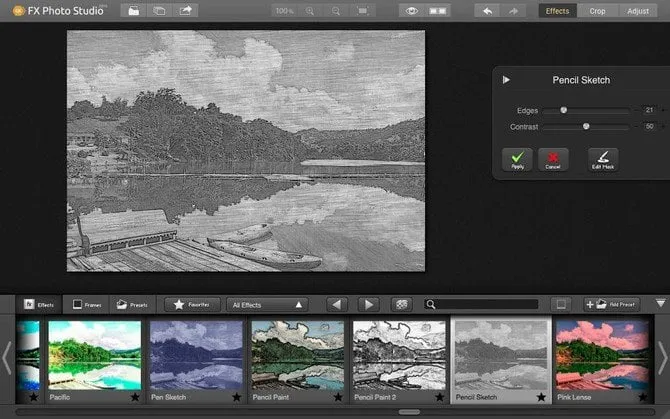Collapse effects browser with bottom-right triangle
The image size is (670, 419).
coord(660,303)
